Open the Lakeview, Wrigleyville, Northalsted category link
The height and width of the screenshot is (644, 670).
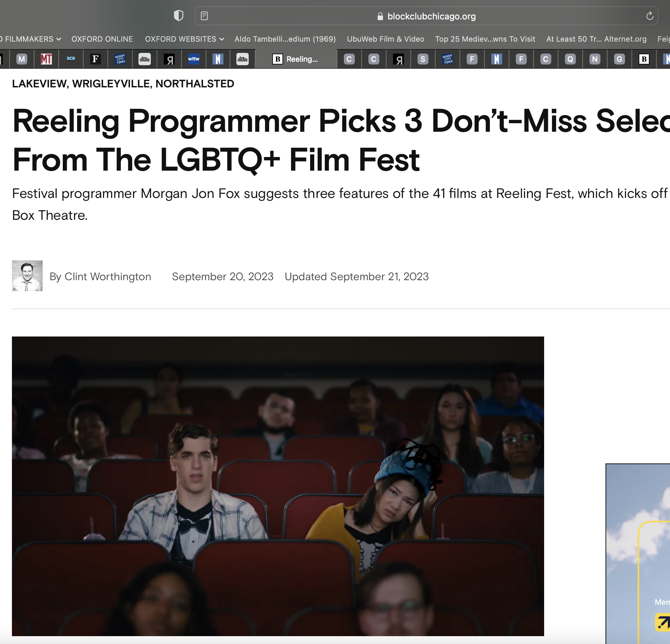pyautogui.click(x=123, y=84)
